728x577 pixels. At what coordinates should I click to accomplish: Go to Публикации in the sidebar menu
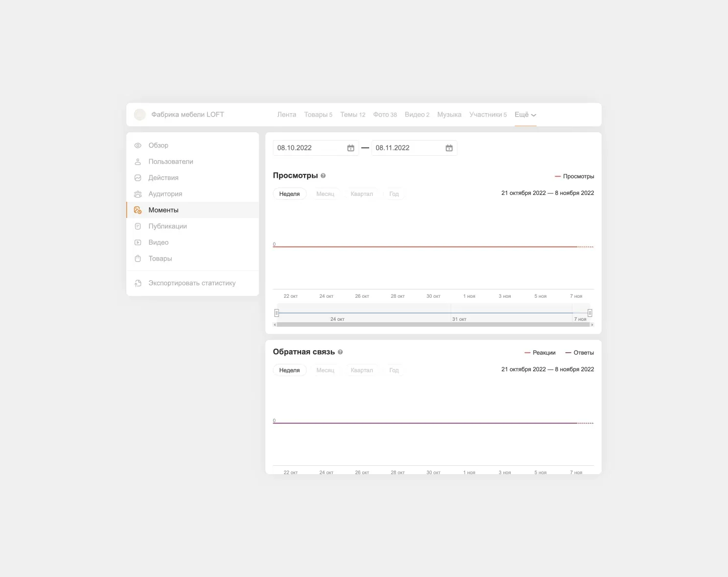click(167, 226)
